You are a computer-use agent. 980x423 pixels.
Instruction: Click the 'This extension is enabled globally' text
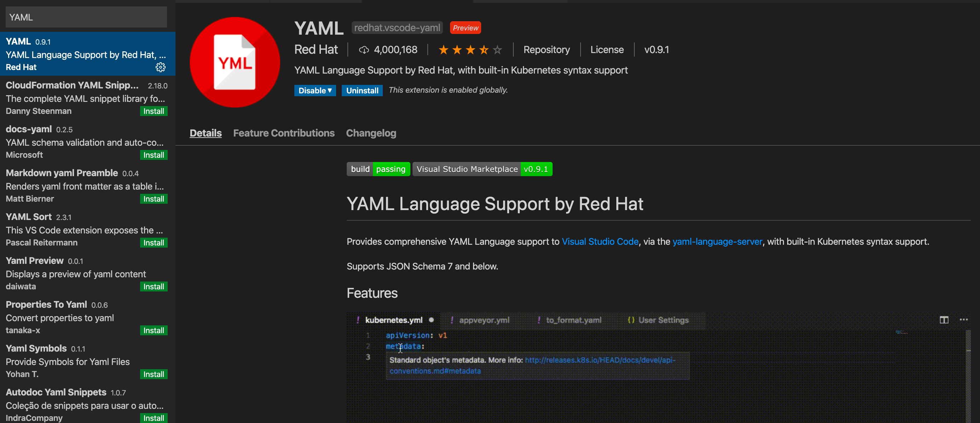[448, 90]
